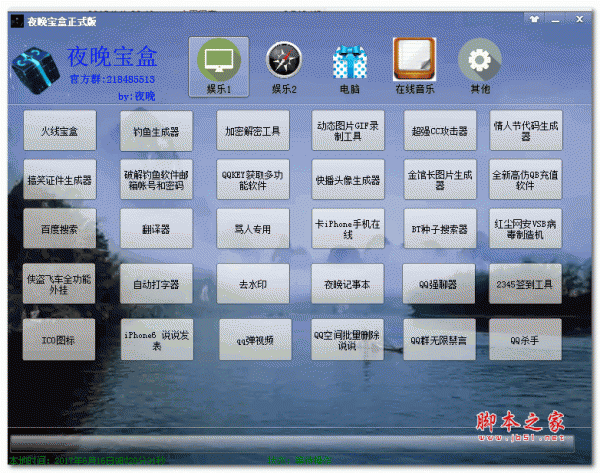Launch QQ杀手 tool
The width and height of the screenshot is (600, 473).
coord(525,340)
